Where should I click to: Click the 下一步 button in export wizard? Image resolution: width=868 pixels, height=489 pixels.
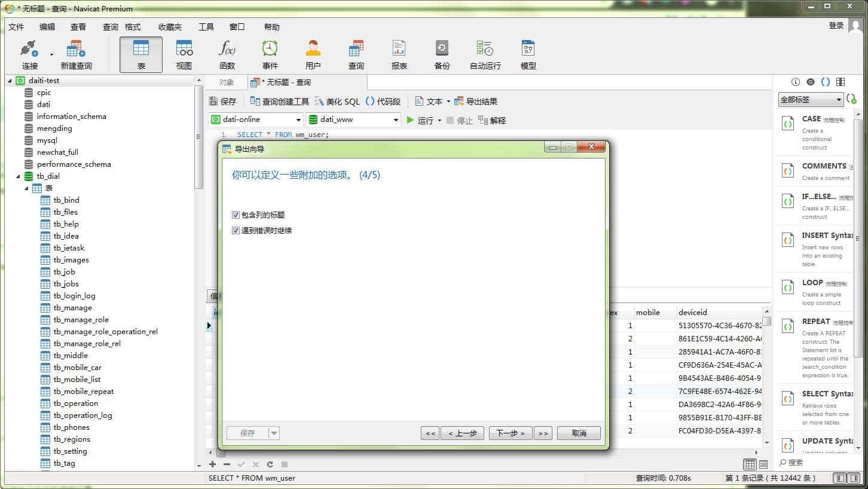(510, 433)
